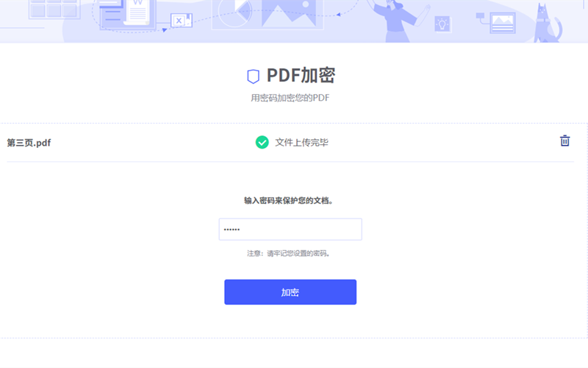Click the 输入密码来保护您的文档 label
Viewport: 588px width, 368px height.
pyautogui.click(x=290, y=200)
